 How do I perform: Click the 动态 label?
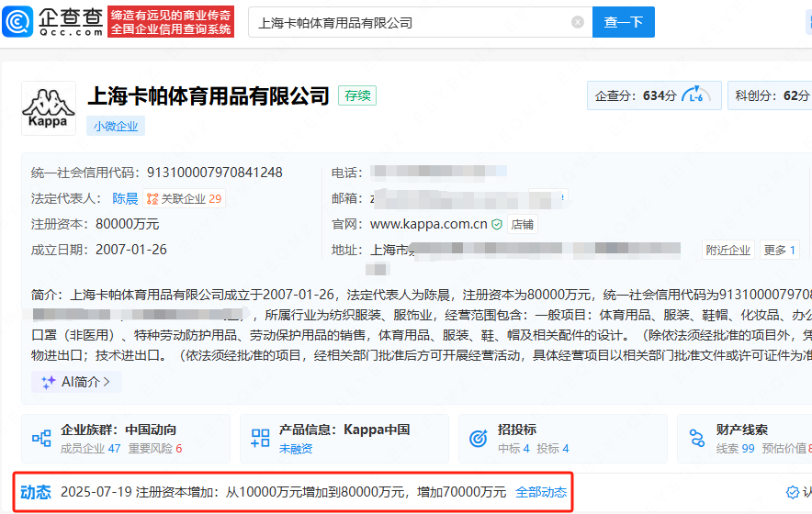coord(36,492)
